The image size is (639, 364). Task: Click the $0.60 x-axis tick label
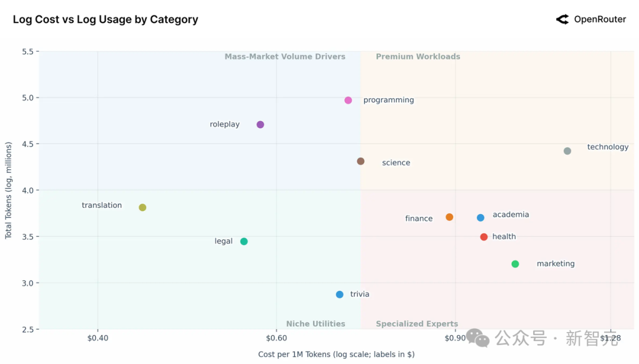pyautogui.click(x=276, y=339)
